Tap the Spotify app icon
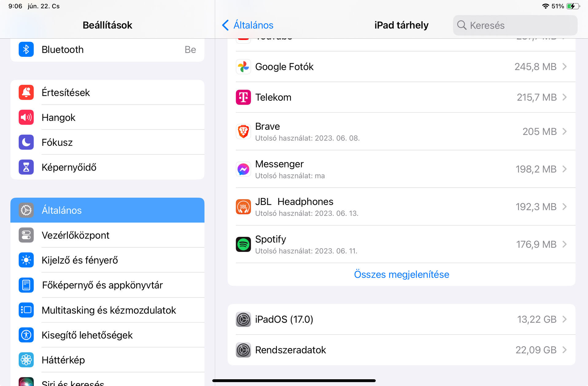This screenshot has height=386, width=588. (243, 244)
